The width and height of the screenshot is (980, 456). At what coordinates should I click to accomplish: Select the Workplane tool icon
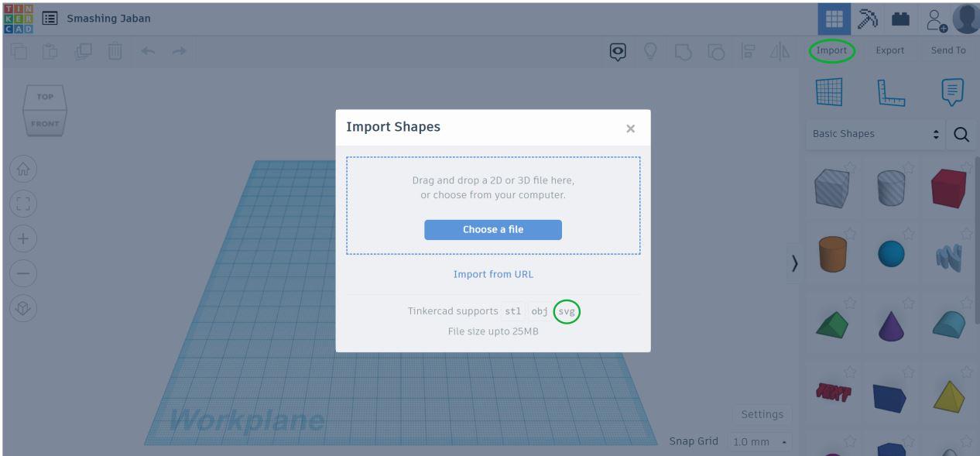click(x=828, y=92)
